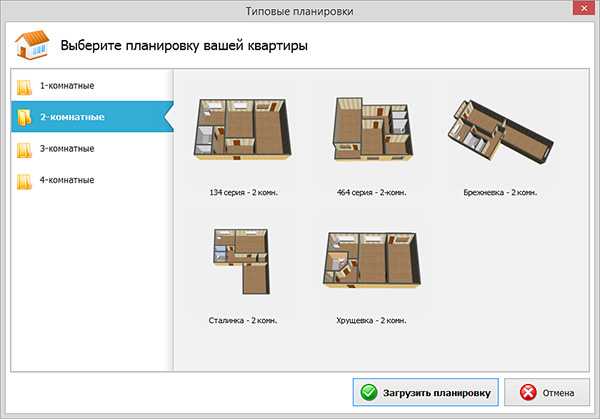Viewport: 600px width, 419px height.
Task: Click the folder icon beside 4-комнатные
Action: pos(24,180)
